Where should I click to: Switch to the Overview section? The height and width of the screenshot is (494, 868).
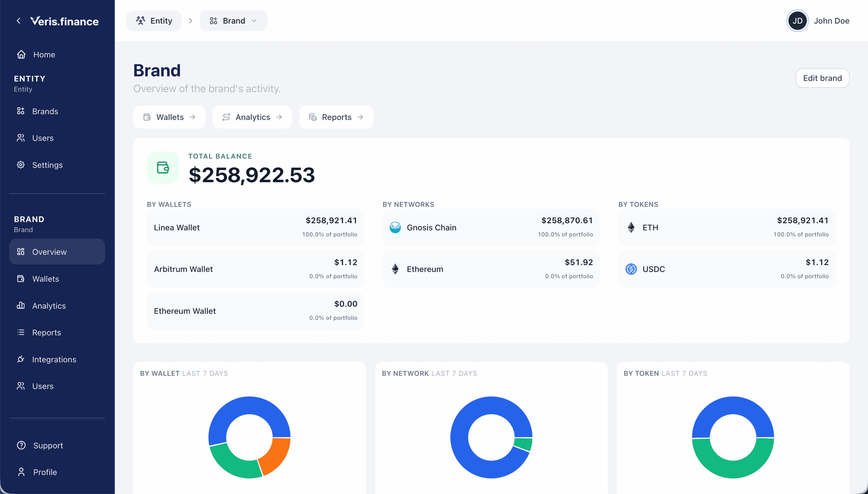tap(49, 252)
